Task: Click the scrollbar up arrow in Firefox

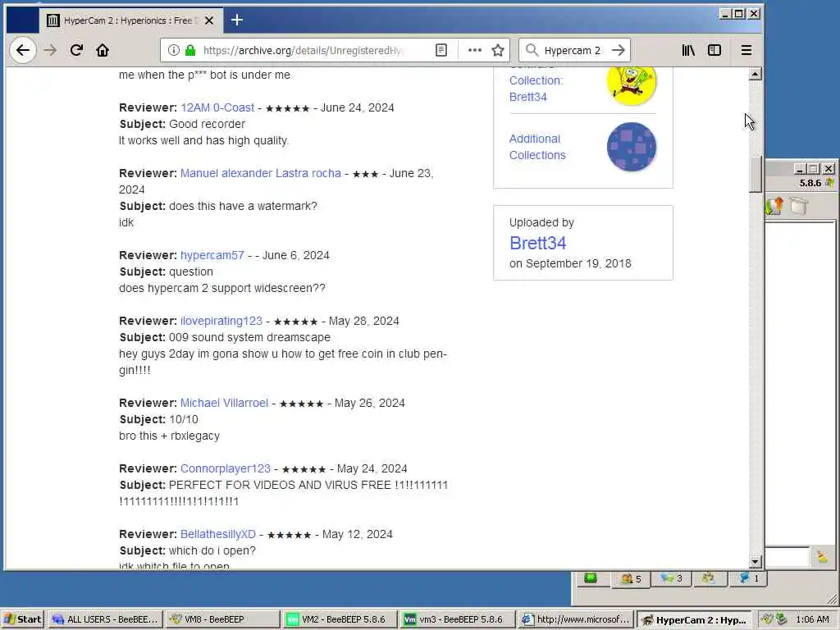Action: click(x=755, y=74)
